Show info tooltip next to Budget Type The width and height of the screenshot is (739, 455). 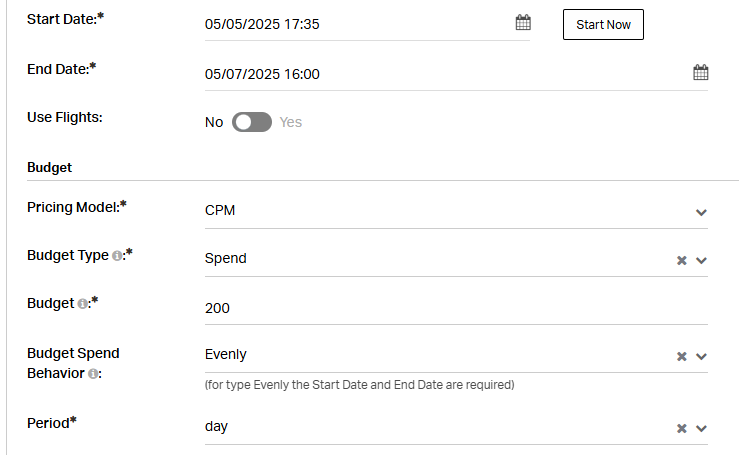117,256
